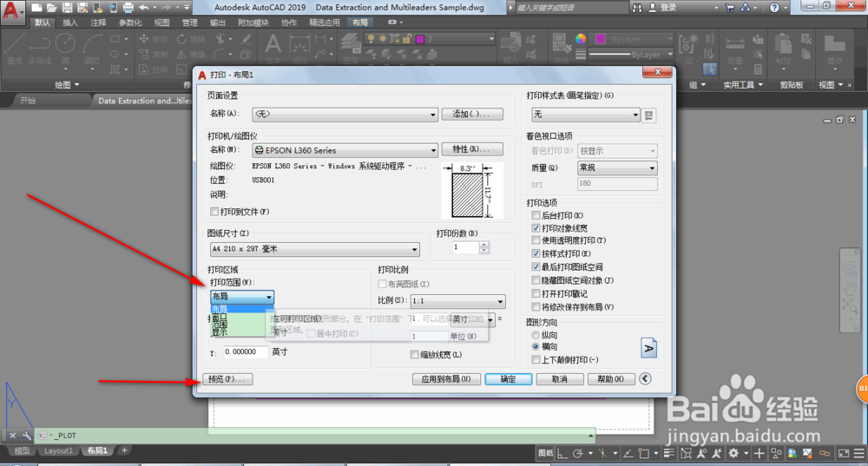Switch to the Insert ribbon tab

[x=70, y=23]
